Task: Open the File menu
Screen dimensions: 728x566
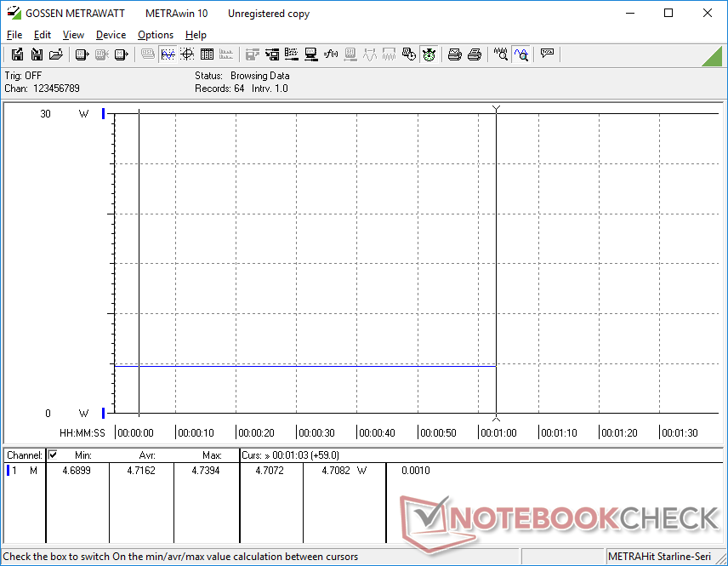Action: [14, 35]
